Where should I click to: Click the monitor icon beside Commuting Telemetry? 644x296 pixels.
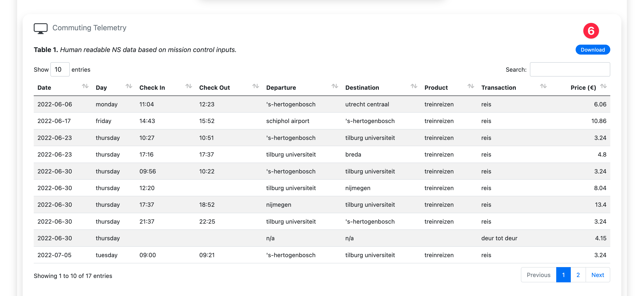point(41,28)
